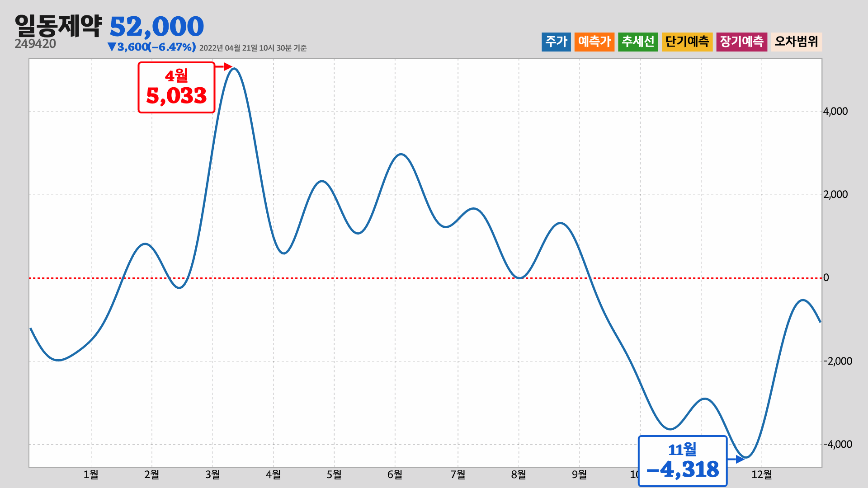
Task: Click the current price 52,000
Action: [157, 26]
